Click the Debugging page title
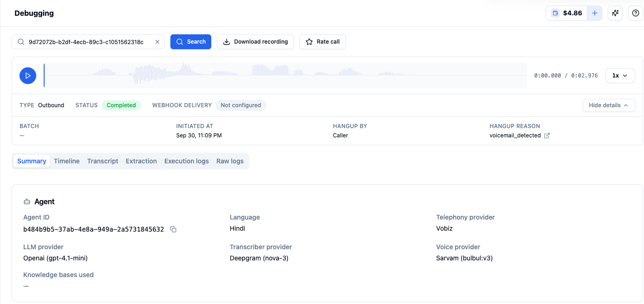The width and height of the screenshot is (644, 304). 34,13
